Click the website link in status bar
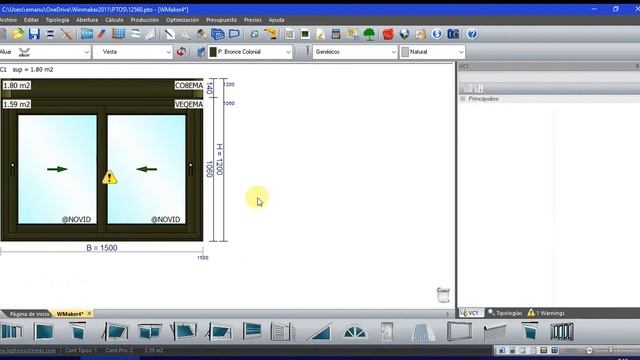640x360 pixels. pos(28,350)
